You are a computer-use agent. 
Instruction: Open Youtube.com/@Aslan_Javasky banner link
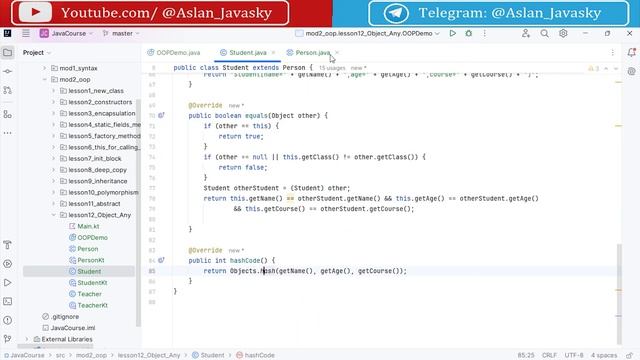pos(150,13)
